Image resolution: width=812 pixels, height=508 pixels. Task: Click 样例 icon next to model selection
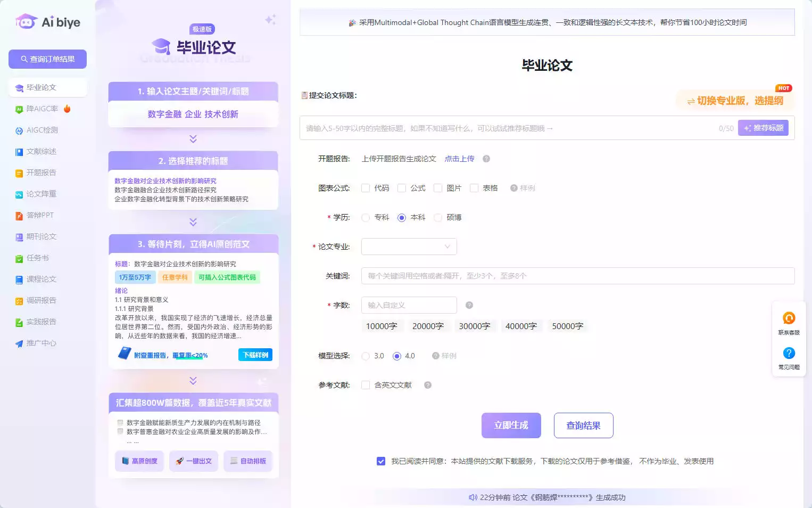pyautogui.click(x=435, y=356)
